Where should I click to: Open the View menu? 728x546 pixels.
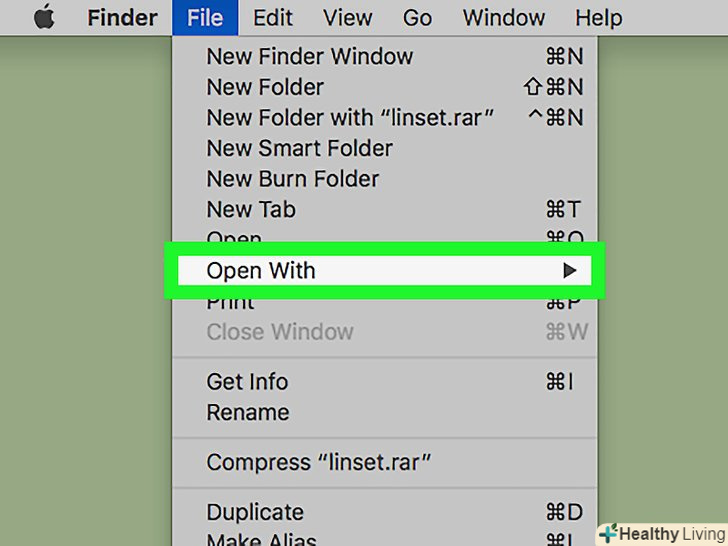tap(348, 18)
